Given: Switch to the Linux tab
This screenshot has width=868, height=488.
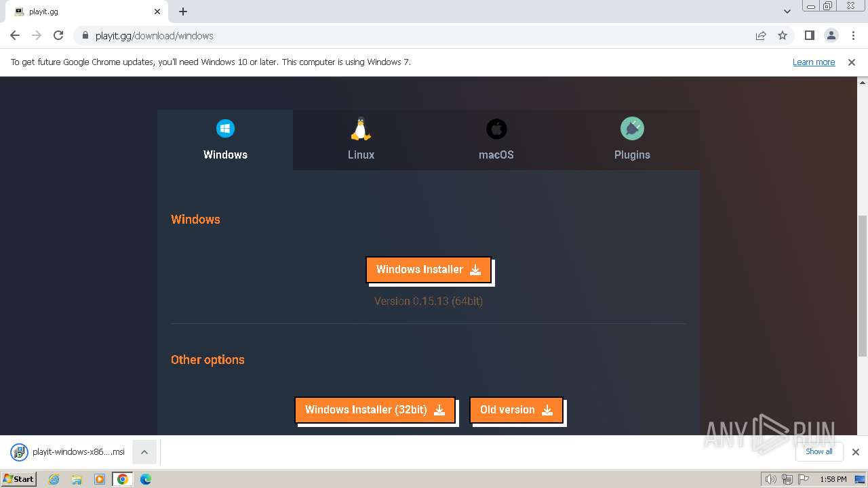Looking at the screenshot, I should click(x=361, y=140).
